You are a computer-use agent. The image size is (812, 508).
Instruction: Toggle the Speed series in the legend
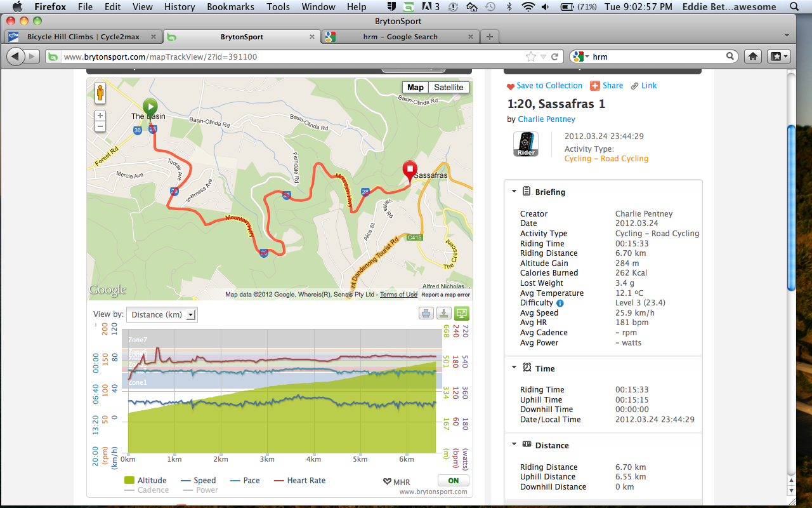pyautogui.click(x=199, y=481)
